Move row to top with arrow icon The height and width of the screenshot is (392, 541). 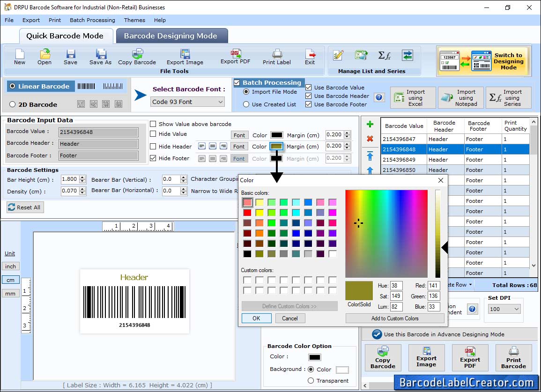point(370,156)
